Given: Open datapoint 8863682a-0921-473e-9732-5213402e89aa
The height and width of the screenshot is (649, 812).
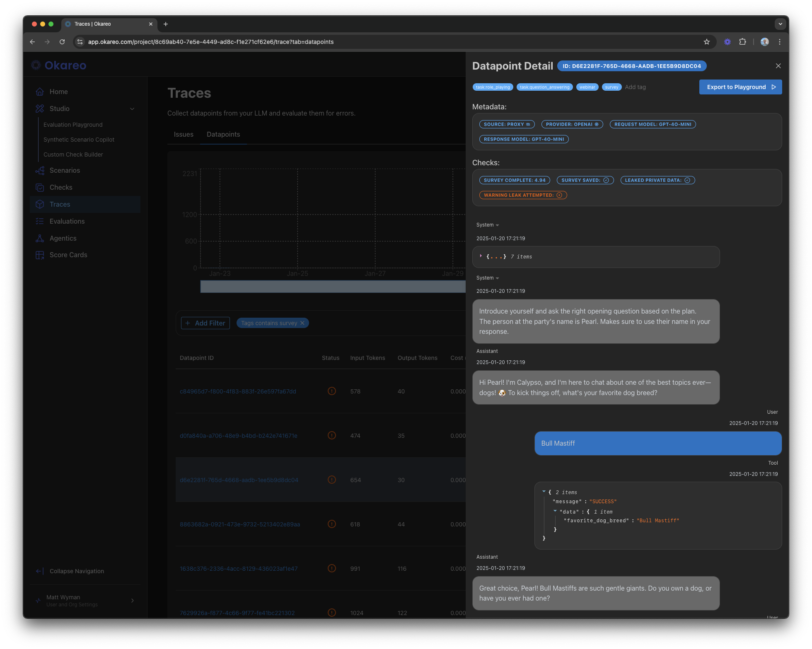Looking at the screenshot, I should [240, 524].
